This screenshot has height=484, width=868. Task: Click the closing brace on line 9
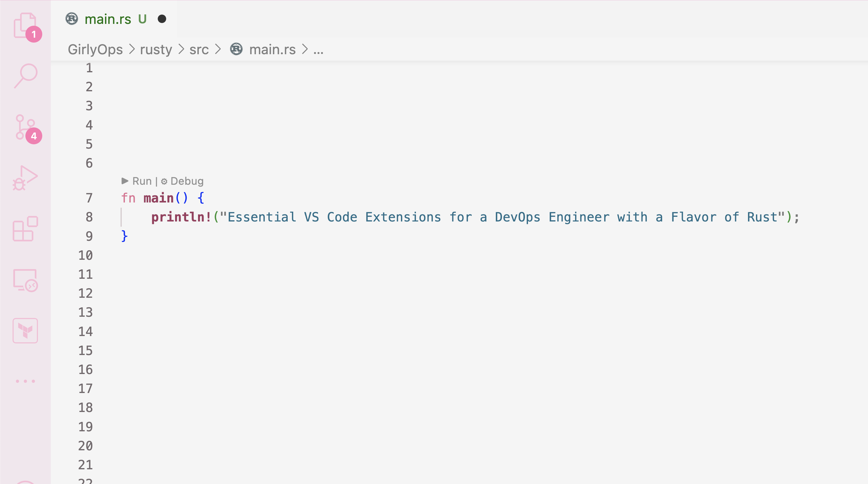(124, 236)
